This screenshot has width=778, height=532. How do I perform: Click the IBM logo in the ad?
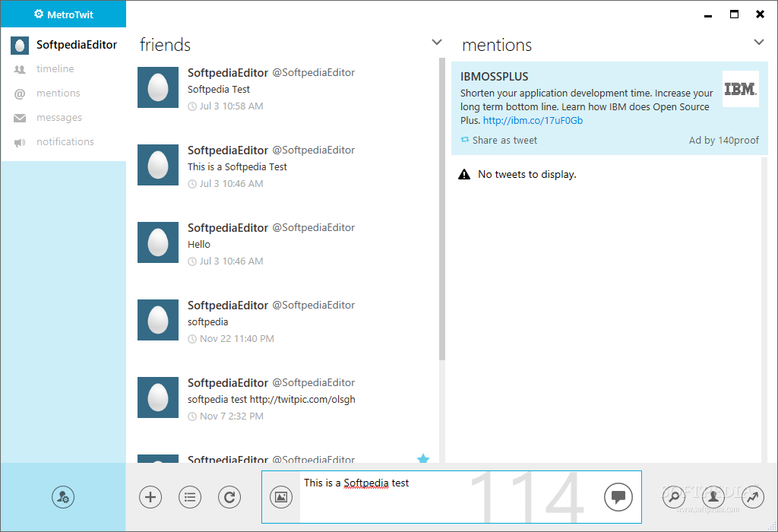click(x=740, y=90)
